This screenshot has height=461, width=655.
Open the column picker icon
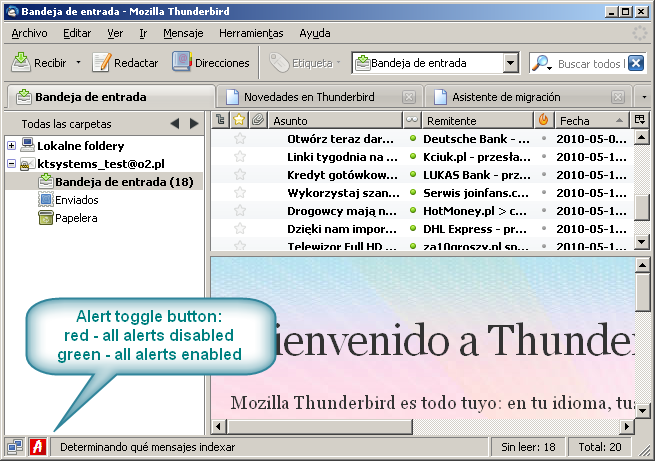[x=640, y=120]
